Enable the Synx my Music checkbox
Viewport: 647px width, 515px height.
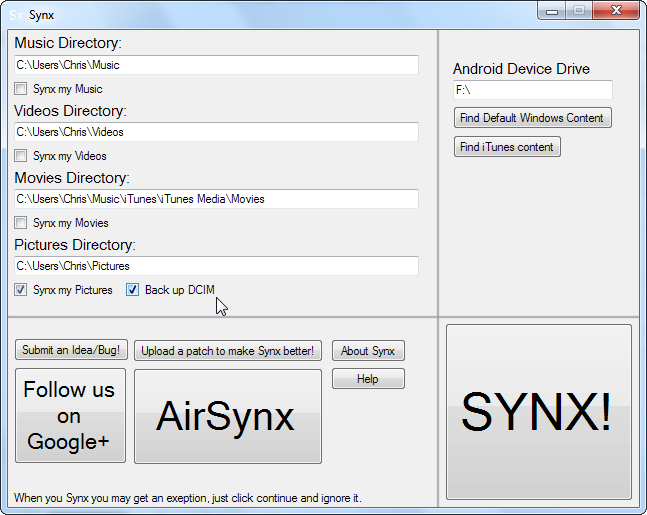point(21,89)
